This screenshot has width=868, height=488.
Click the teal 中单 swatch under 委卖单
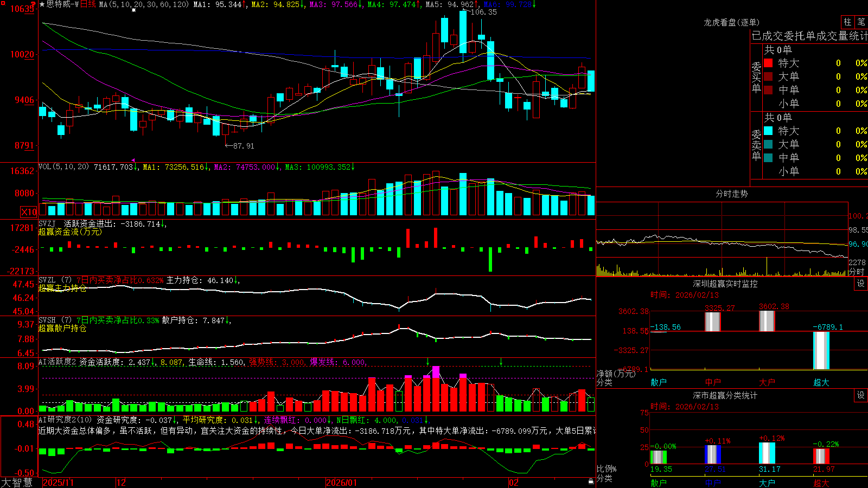pyautogui.click(x=768, y=158)
